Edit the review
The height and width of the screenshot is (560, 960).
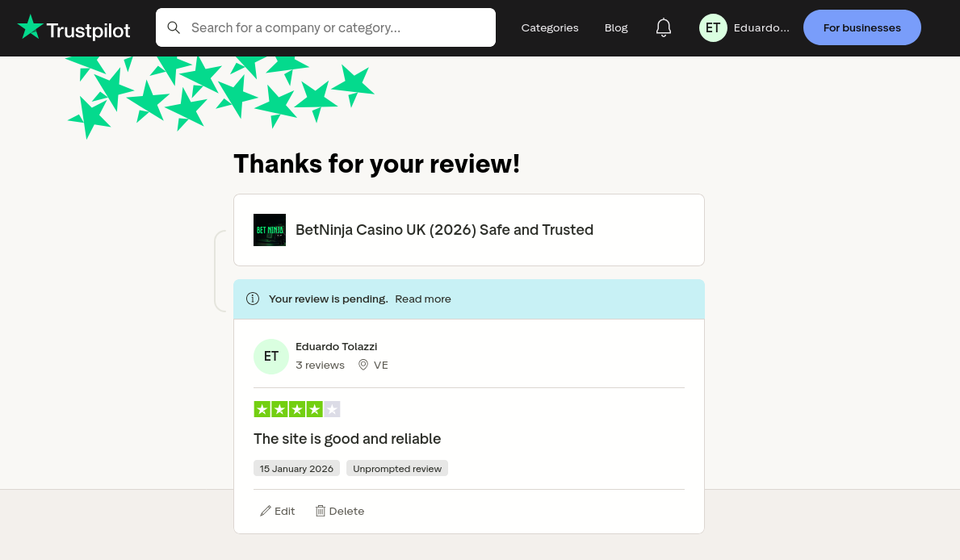tap(278, 511)
